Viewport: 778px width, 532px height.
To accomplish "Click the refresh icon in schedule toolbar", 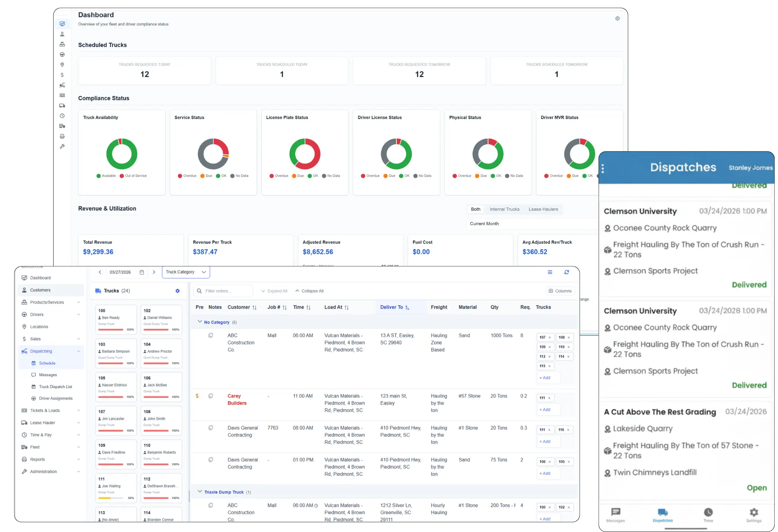I will pos(566,272).
